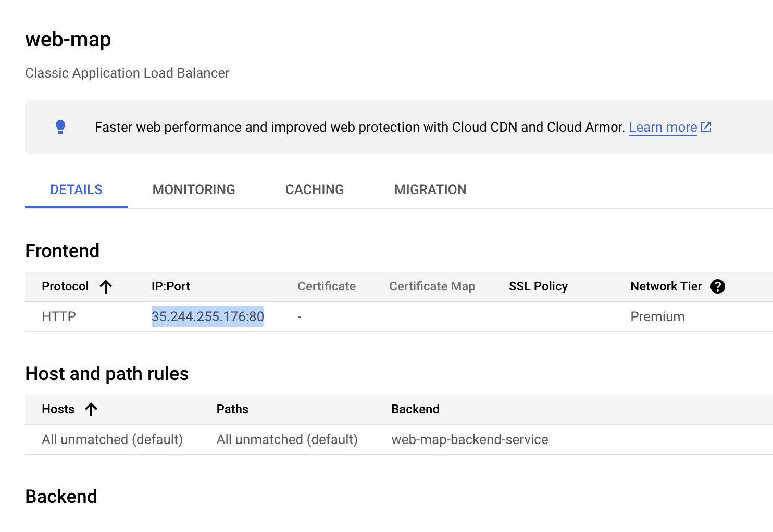Click All unmatched (default) under Paths
Image resolution: width=773 pixels, height=532 pixels.
click(287, 439)
